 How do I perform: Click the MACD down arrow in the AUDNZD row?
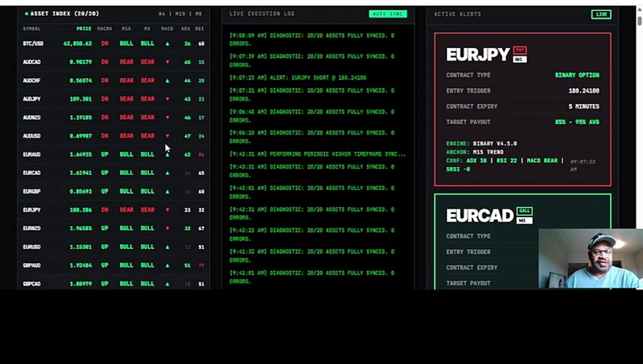click(x=167, y=117)
